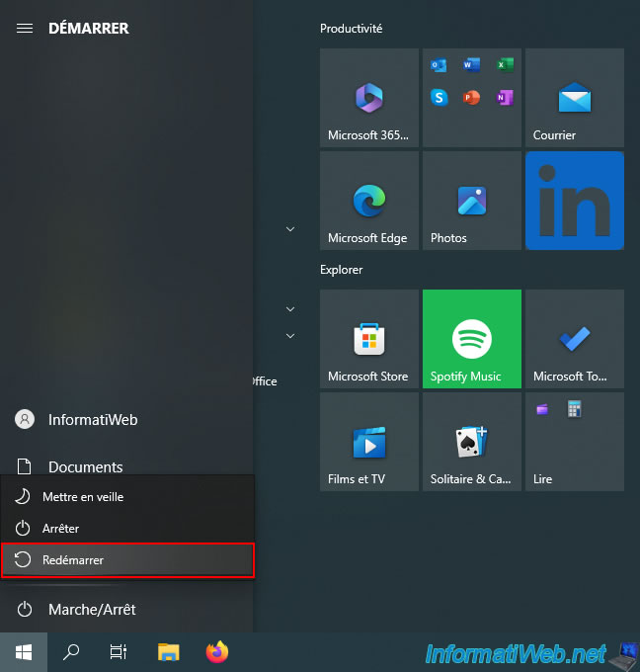The image size is (640, 672).
Task: Open Firefox from the taskbar
Action: tap(216, 652)
